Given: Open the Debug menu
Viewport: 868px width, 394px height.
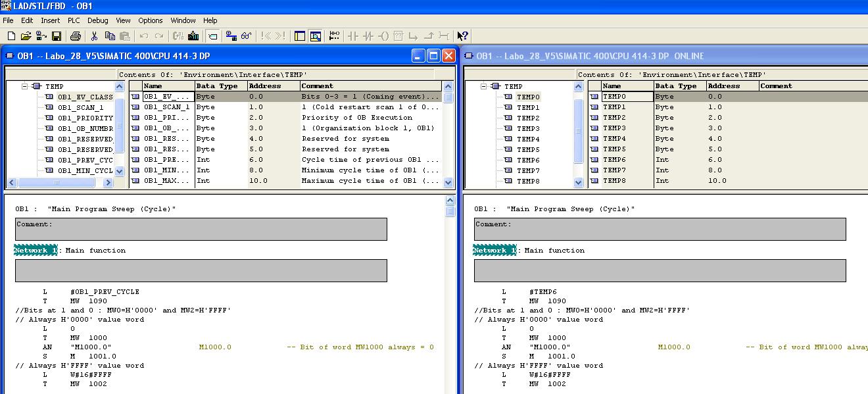Looking at the screenshot, I should pos(98,20).
